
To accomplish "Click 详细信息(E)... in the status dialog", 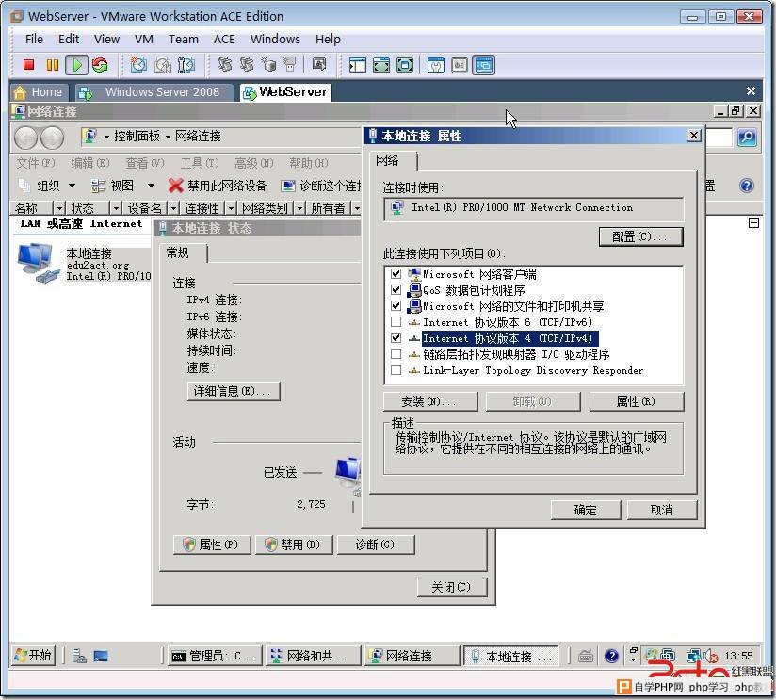I will 234,391.
